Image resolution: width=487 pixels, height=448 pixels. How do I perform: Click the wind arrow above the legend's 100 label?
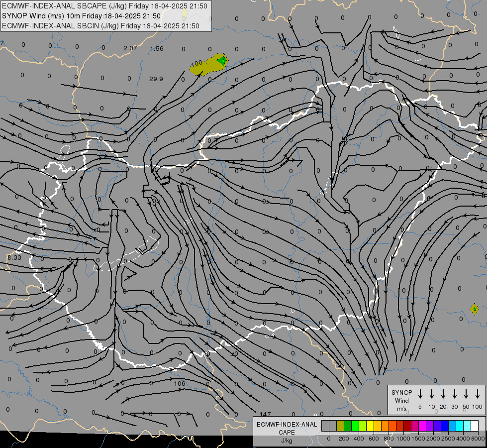click(478, 394)
